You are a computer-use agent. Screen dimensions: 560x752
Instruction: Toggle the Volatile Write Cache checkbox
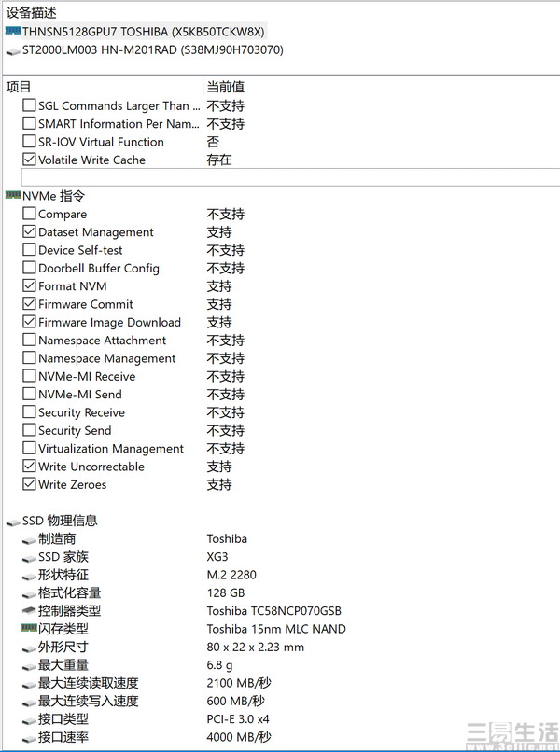pos(30,160)
